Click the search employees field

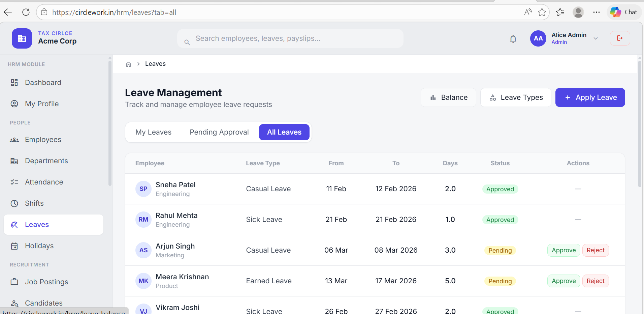(x=290, y=38)
